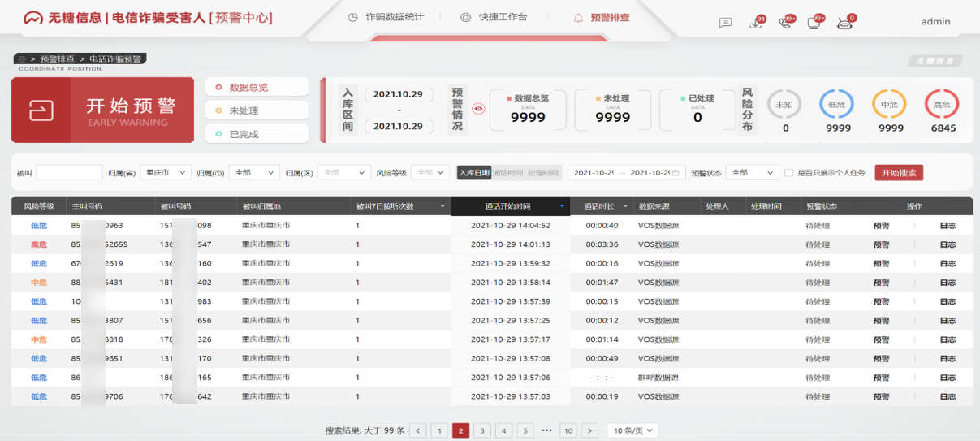Open the 10条/页 page size dropdown
This screenshot has height=441, width=980.
click(632, 430)
